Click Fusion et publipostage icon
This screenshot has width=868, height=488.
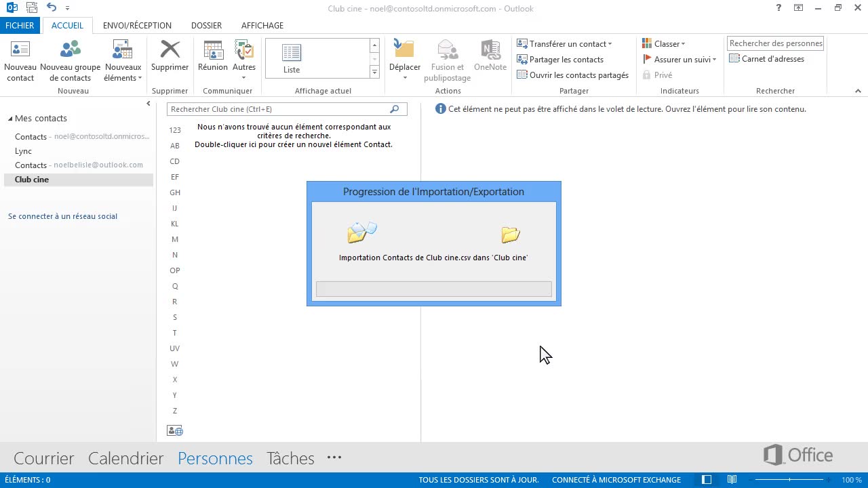(448, 50)
